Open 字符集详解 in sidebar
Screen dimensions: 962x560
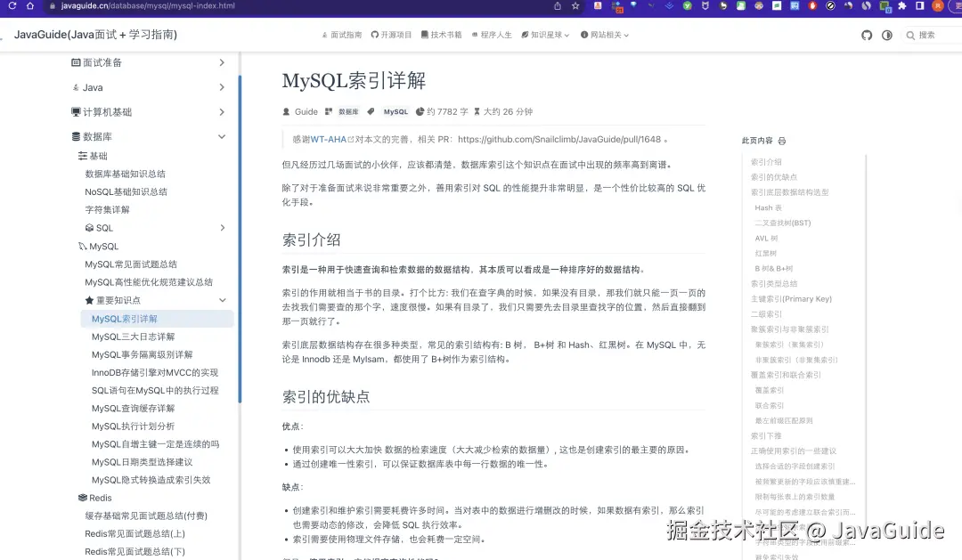point(108,209)
